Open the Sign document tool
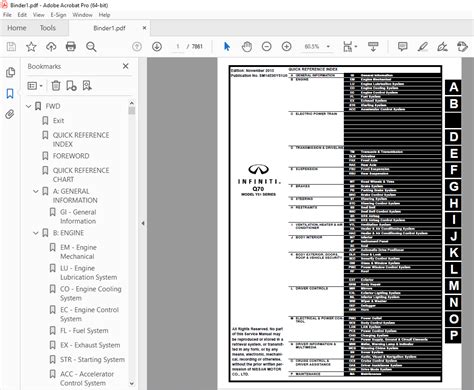This screenshot has width=474, height=390. (442, 47)
